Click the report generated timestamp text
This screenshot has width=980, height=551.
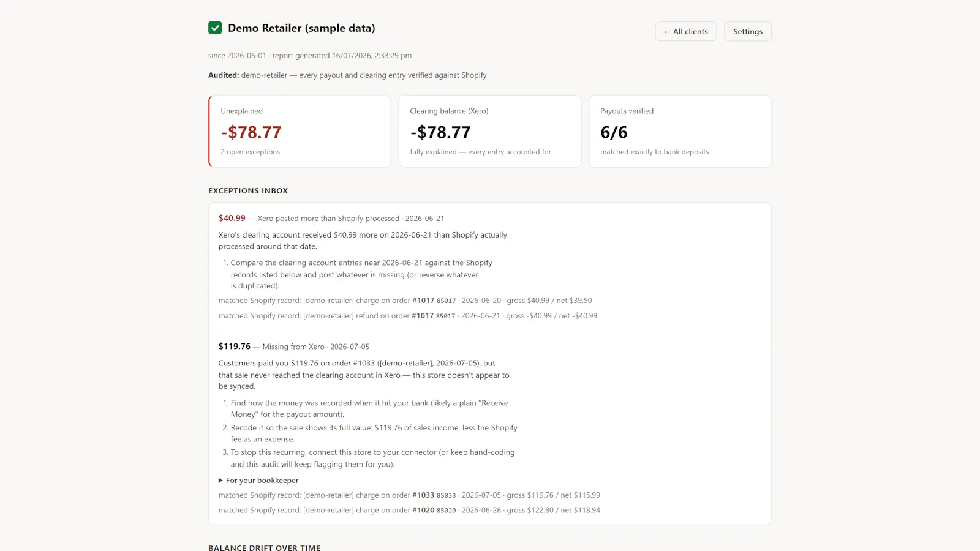tap(342, 56)
